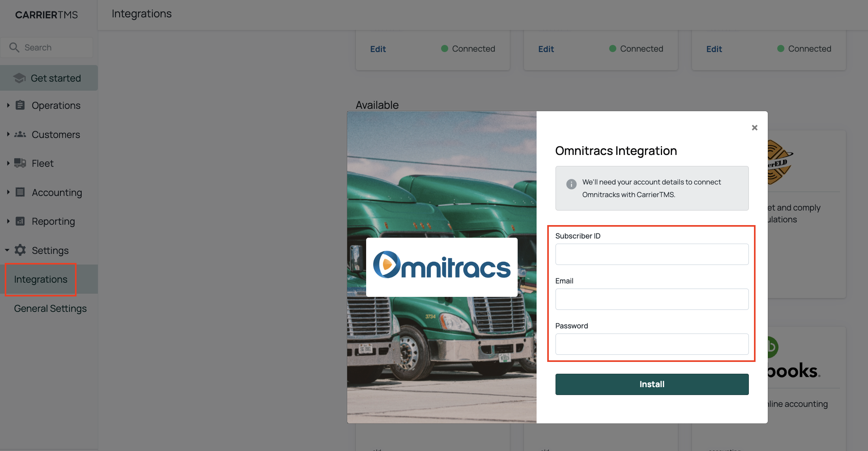This screenshot has height=451, width=868.
Task: Click Edit on the second connected integration
Action: tap(546, 49)
